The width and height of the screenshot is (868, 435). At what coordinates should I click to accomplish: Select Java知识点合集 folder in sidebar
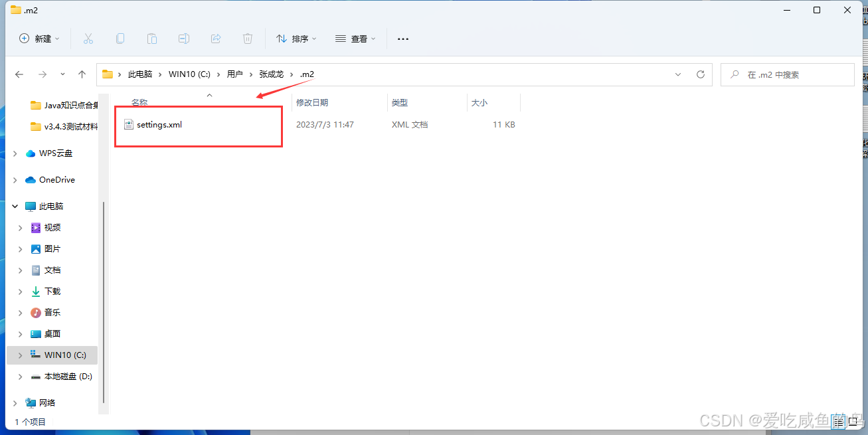pos(65,106)
